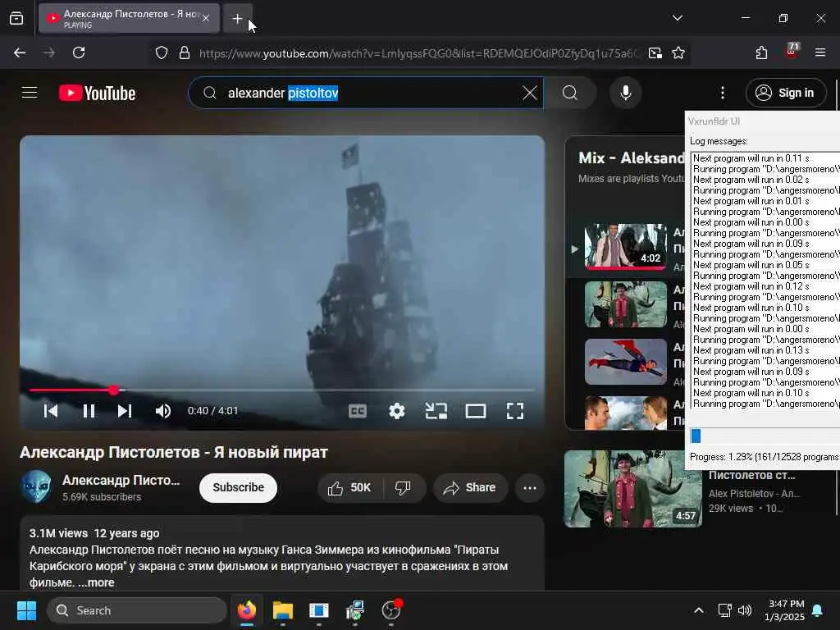840x630 pixels.
Task: Open the computer-network app in the taskbar
Action: pyautogui.click(x=354, y=610)
